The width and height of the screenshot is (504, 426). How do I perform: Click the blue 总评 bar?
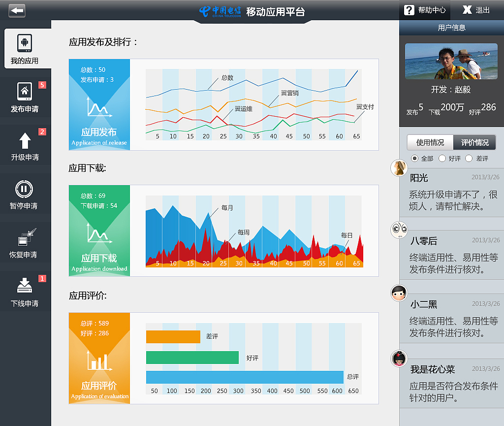pos(245,377)
